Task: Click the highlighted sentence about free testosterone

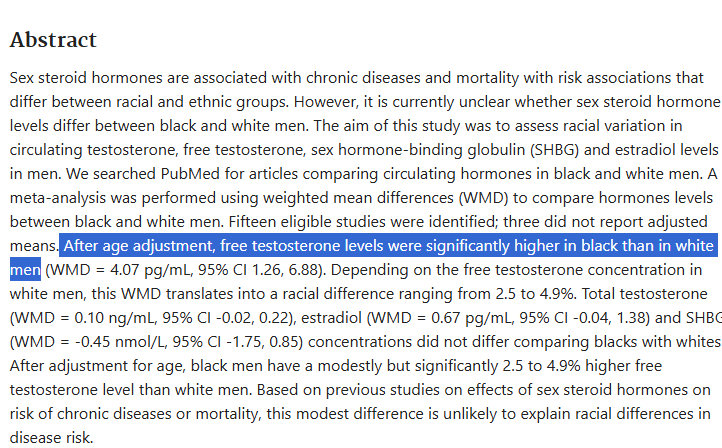Action: tap(388, 245)
